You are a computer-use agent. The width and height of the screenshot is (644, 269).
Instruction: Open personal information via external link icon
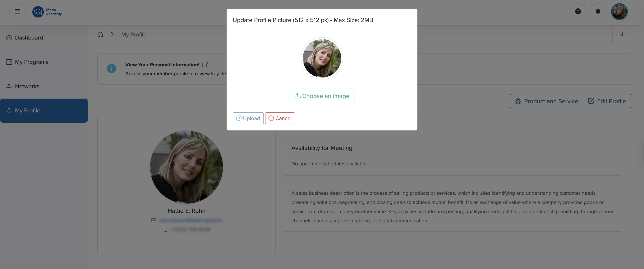coord(205,64)
